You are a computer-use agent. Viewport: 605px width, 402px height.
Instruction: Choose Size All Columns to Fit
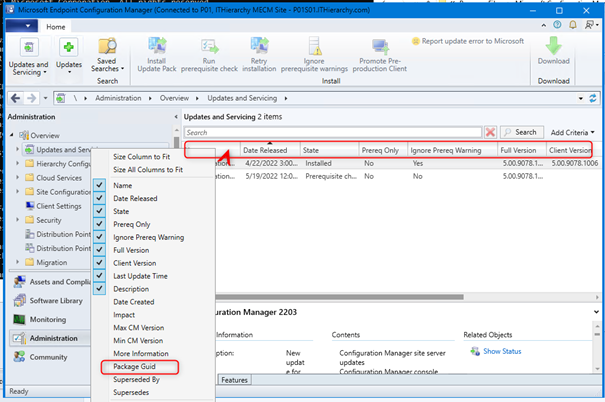click(148, 170)
